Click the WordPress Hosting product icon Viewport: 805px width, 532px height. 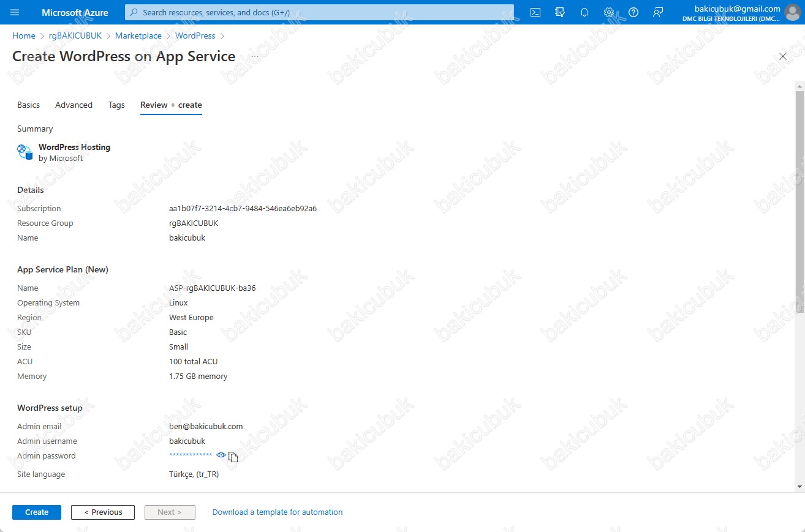pos(25,152)
